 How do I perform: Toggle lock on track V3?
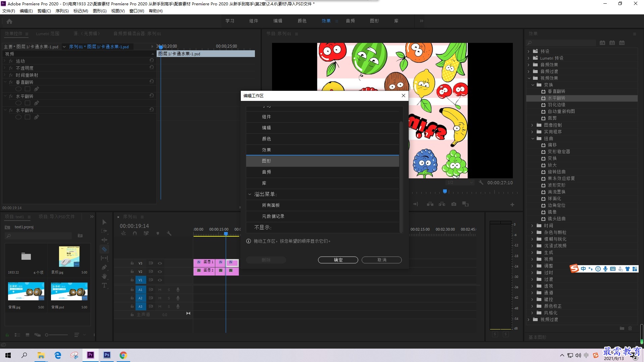pos(132,263)
